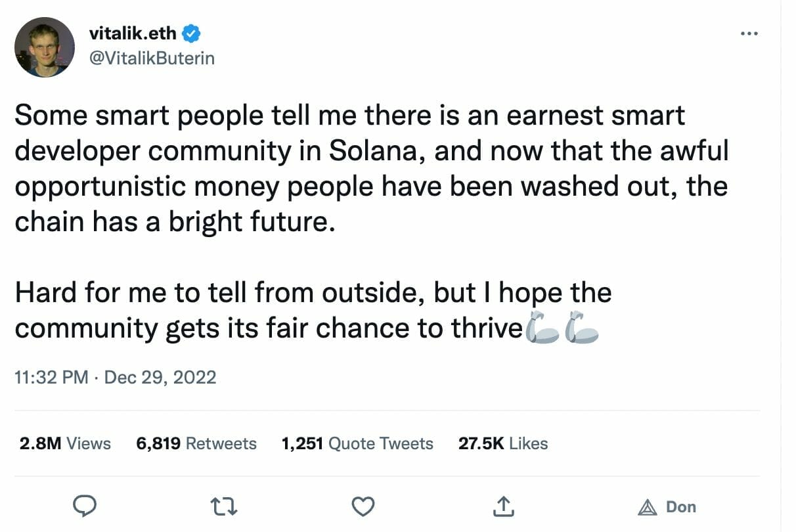Image resolution: width=796 pixels, height=532 pixels.
Task: See who gave the 27.5K Likes
Action: 502,443
